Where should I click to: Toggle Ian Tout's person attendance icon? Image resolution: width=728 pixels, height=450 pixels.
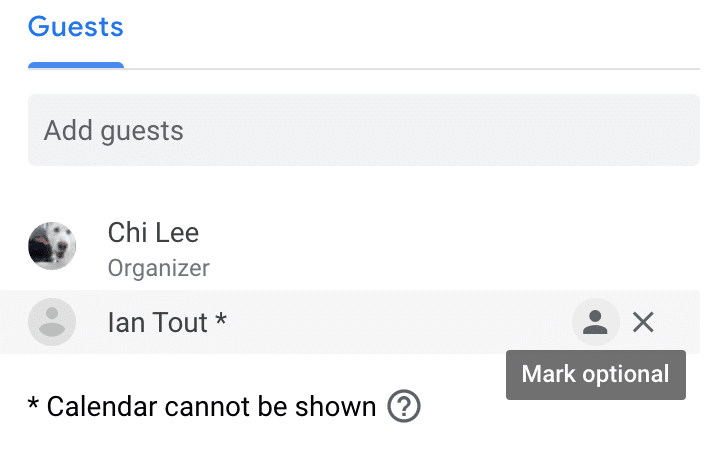pyautogui.click(x=595, y=322)
